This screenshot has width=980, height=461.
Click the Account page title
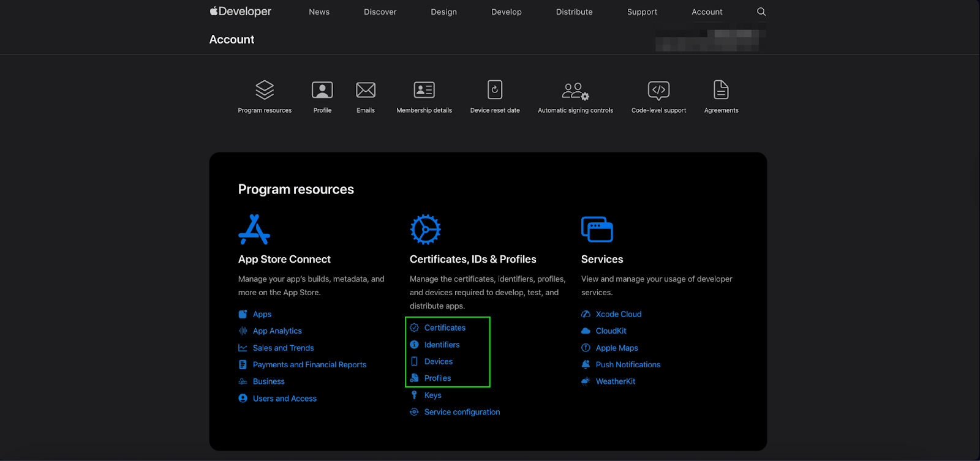point(232,39)
